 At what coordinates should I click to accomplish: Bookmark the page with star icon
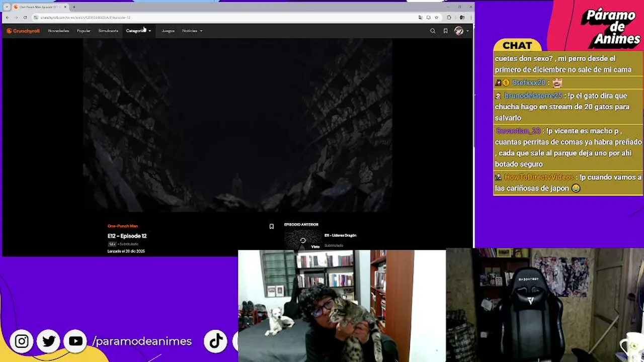click(436, 17)
